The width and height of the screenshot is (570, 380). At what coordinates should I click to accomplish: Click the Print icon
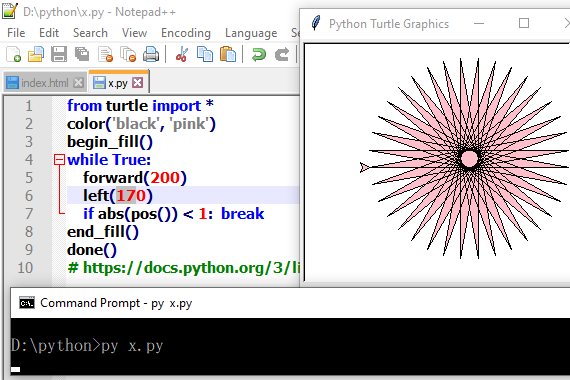click(x=151, y=55)
